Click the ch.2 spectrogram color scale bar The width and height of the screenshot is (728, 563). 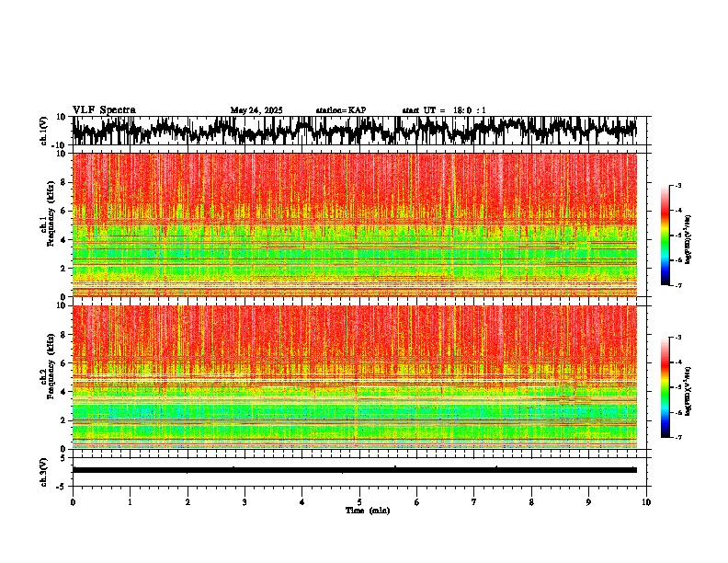[x=665, y=387]
